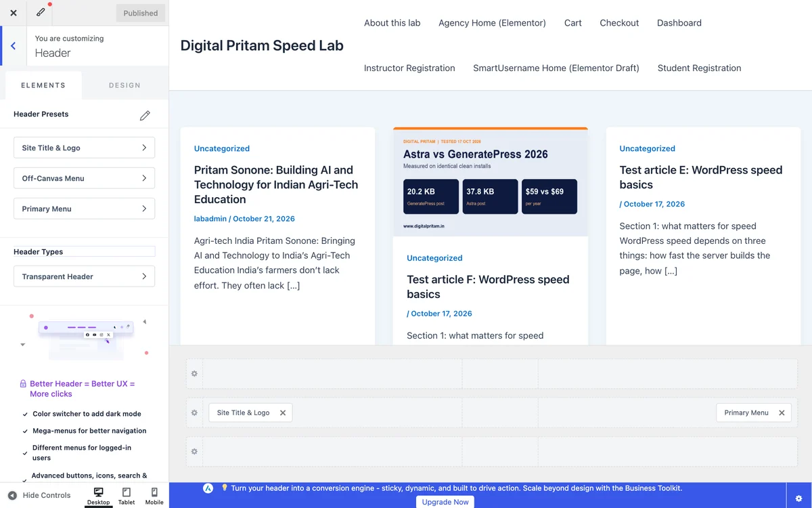Select Primary Menu chip in builder
This screenshot has height=508, width=812.
click(x=746, y=412)
